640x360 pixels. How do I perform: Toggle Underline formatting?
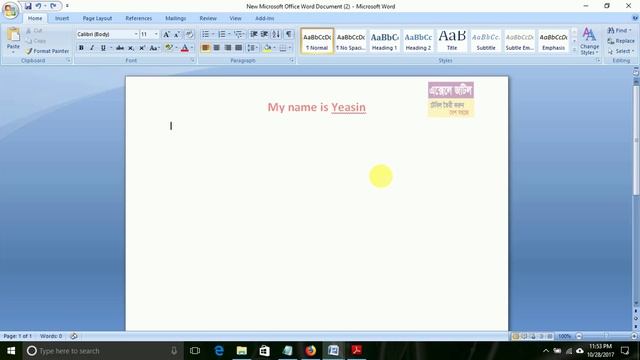103,48
